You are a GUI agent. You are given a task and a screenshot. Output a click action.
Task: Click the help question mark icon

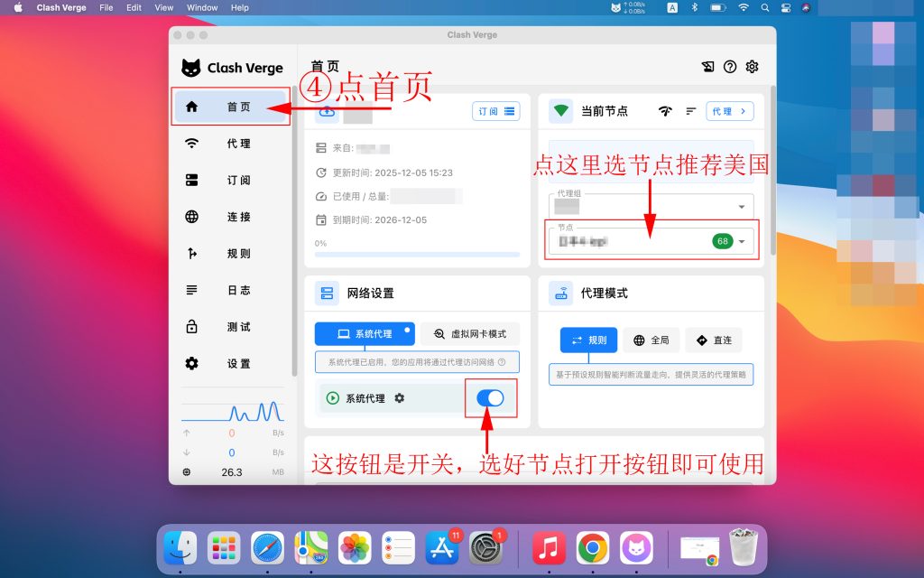pyautogui.click(x=730, y=67)
